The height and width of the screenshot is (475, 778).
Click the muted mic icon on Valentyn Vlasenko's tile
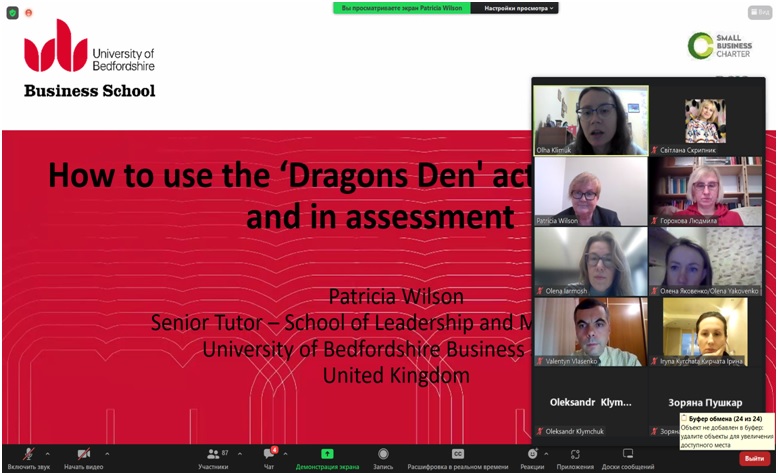[540, 361]
